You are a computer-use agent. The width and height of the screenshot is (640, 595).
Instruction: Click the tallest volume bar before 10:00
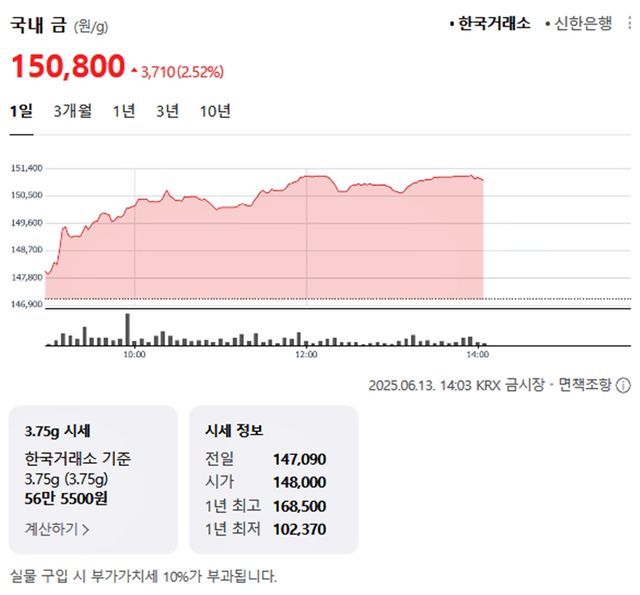point(128,329)
